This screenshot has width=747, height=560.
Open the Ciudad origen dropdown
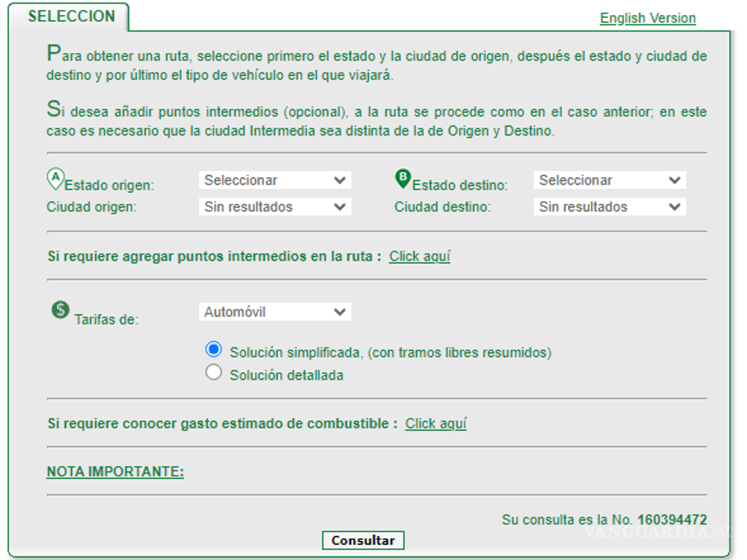[x=275, y=207]
